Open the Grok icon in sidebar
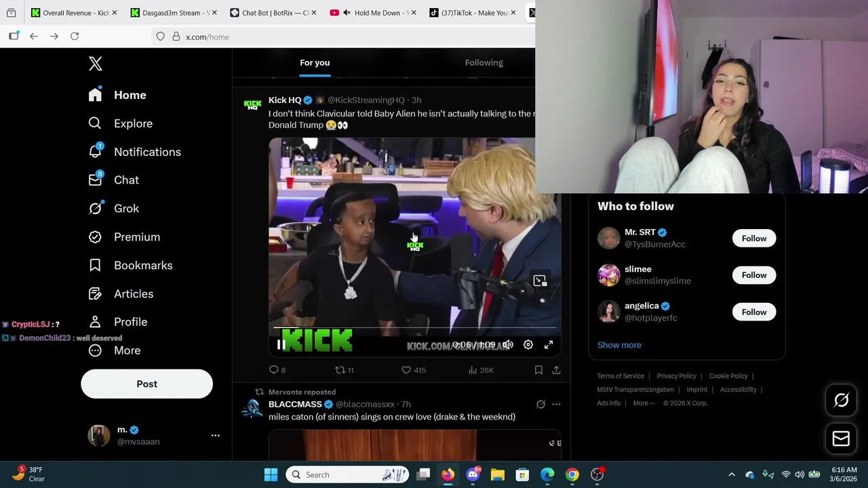Screen dimensions: 868x488 point(95,208)
